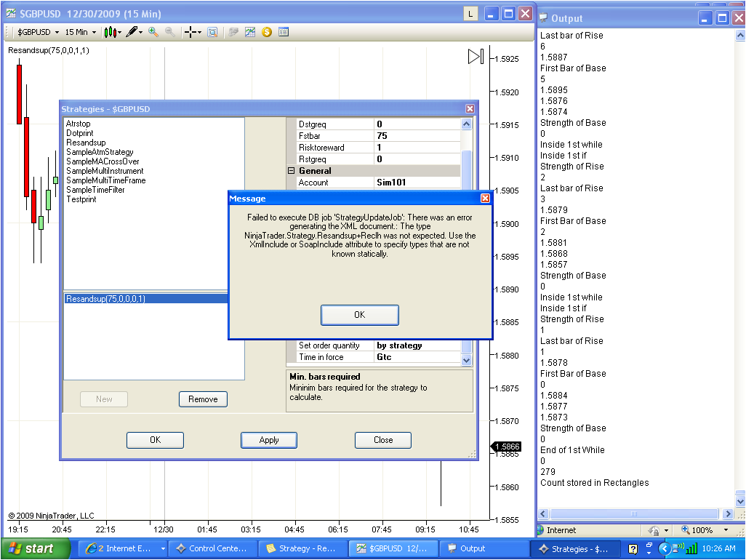Open the drawing tools dropdown arrow

tap(141, 32)
